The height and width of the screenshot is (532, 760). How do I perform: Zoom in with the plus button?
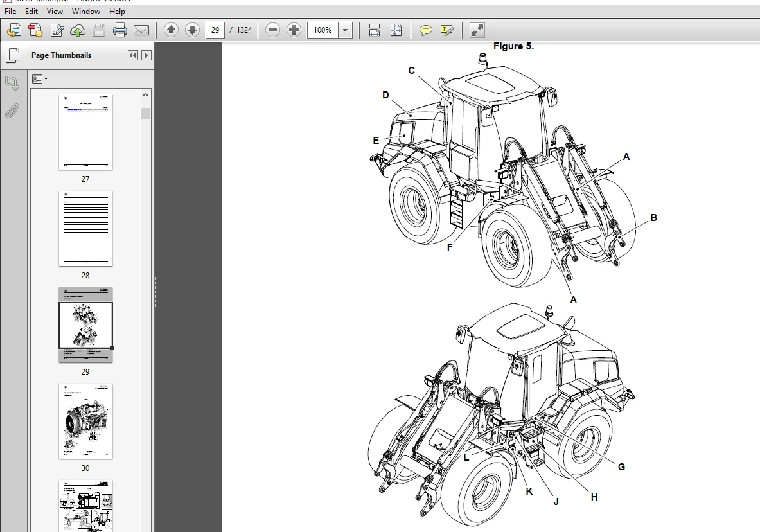click(x=294, y=30)
